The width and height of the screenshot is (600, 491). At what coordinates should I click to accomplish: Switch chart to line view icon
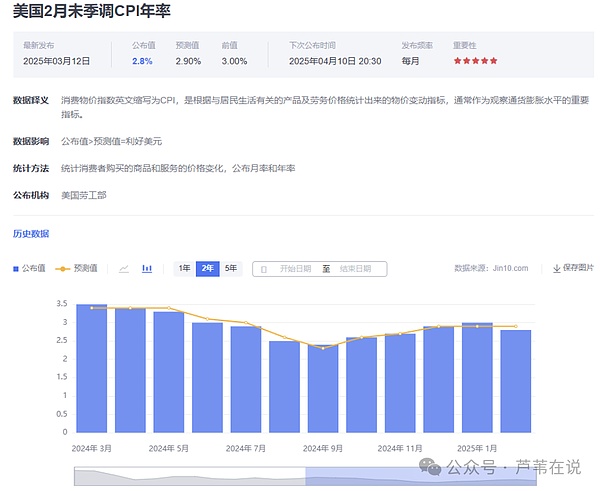124,268
